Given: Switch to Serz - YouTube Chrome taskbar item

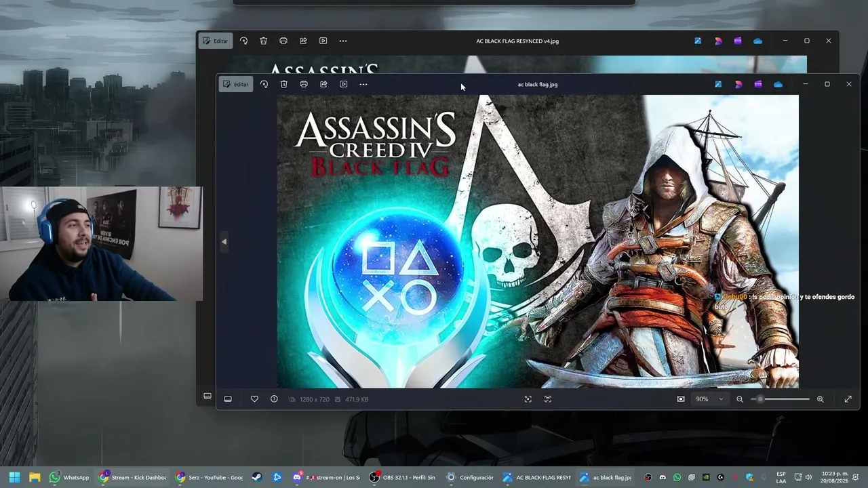Looking at the screenshot, I should [x=209, y=477].
